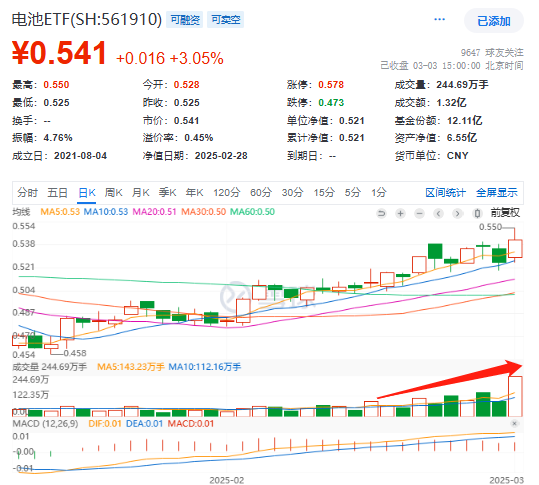Click the MA30:0.50 moving average label
This screenshot has height=485, width=539.
click(x=204, y=212)
